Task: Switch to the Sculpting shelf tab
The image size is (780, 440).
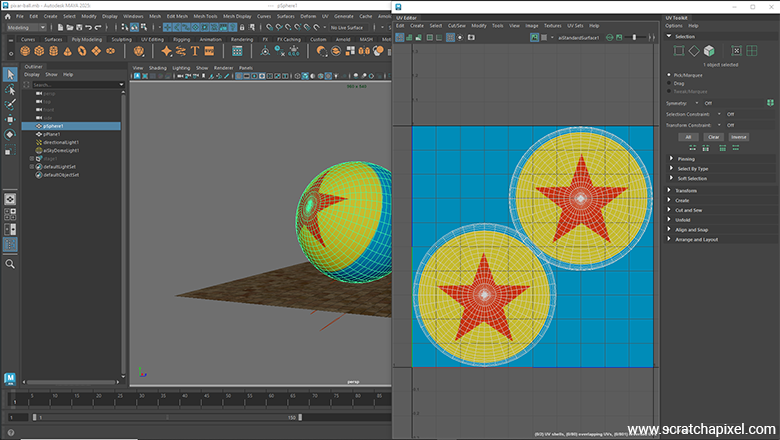Action: (121, 39)
